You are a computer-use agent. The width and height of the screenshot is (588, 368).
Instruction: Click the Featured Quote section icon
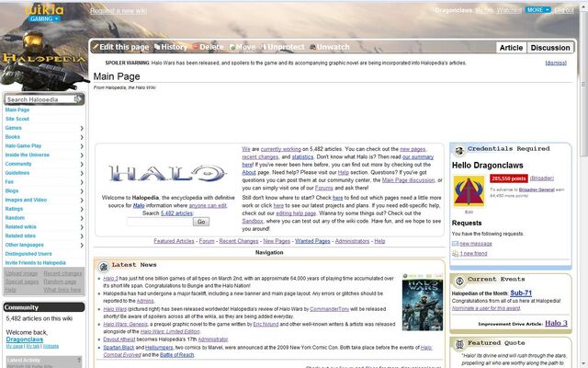pos(459,344)
